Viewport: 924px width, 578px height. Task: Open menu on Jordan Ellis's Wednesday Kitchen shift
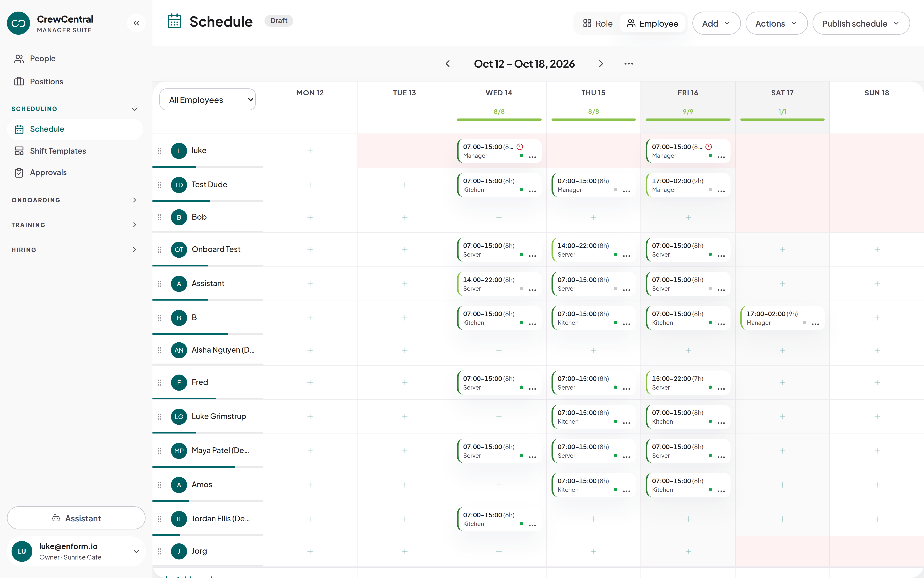(x=532, y=525)
